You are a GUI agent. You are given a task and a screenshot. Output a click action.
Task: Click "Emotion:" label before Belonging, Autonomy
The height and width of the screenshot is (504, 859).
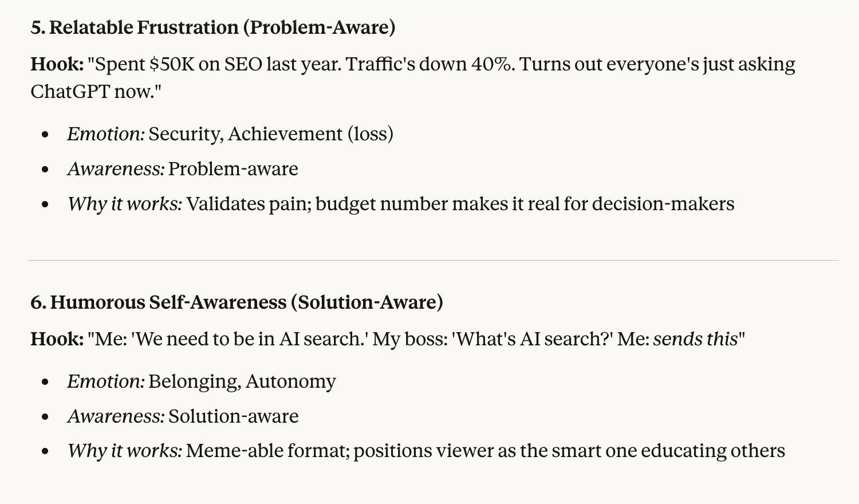point(106,381)
